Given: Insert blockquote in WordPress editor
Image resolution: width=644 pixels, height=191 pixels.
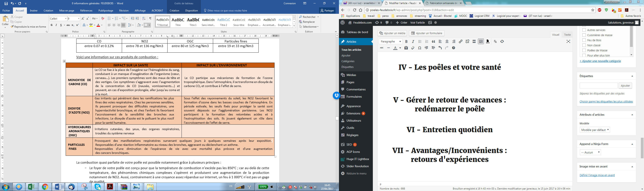Looking at the screenshot, I should (x=433, y=42).
